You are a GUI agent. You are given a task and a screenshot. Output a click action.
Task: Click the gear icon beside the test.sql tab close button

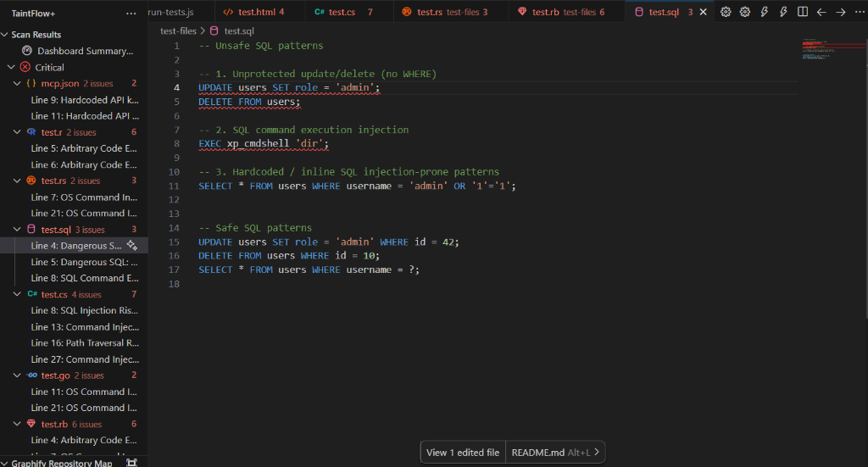click(x=726, y=12)
